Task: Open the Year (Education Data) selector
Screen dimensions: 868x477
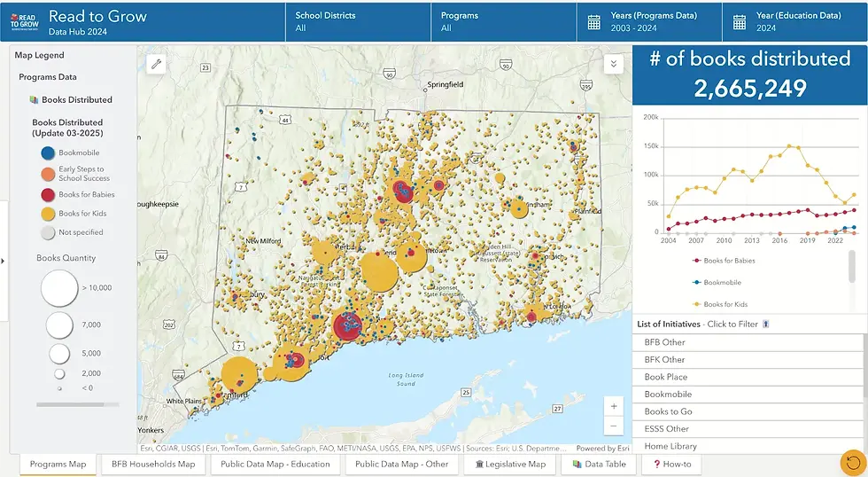Action: 795,22
